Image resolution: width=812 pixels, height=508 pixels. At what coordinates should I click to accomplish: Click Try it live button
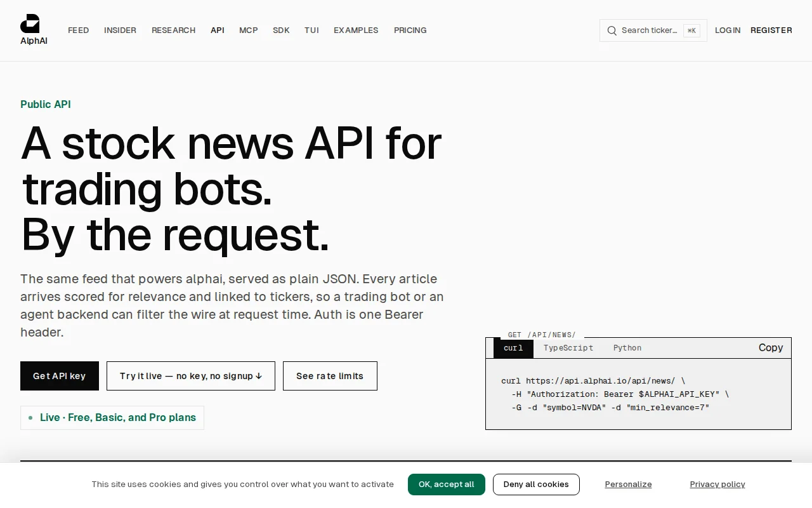coord(191,376)
